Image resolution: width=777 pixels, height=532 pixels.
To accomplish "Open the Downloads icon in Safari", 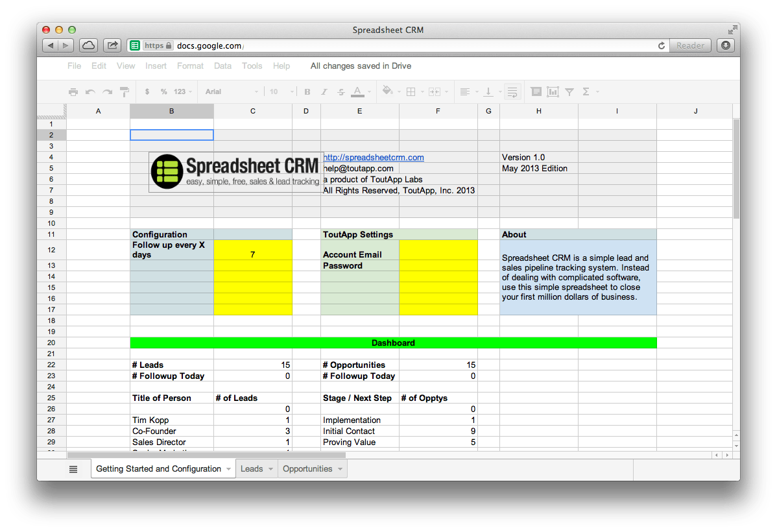I will pyautogui.click(x=726, y=45).
